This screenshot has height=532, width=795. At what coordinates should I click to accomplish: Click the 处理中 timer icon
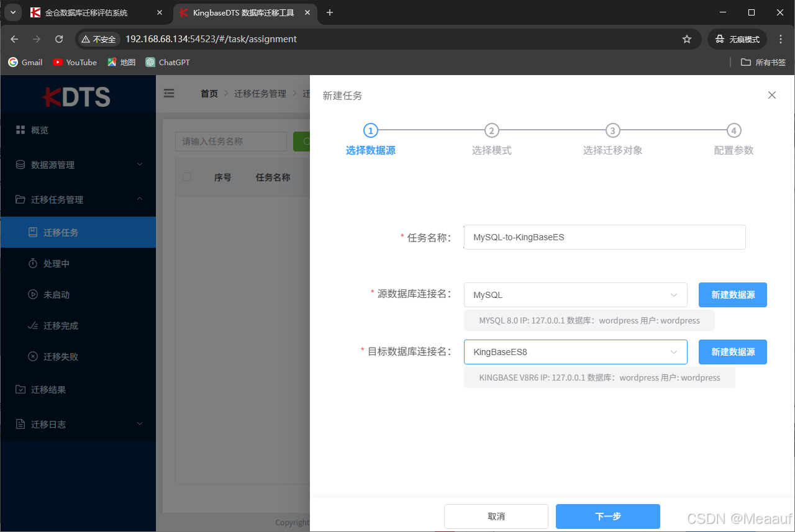[x=33, y=264]
